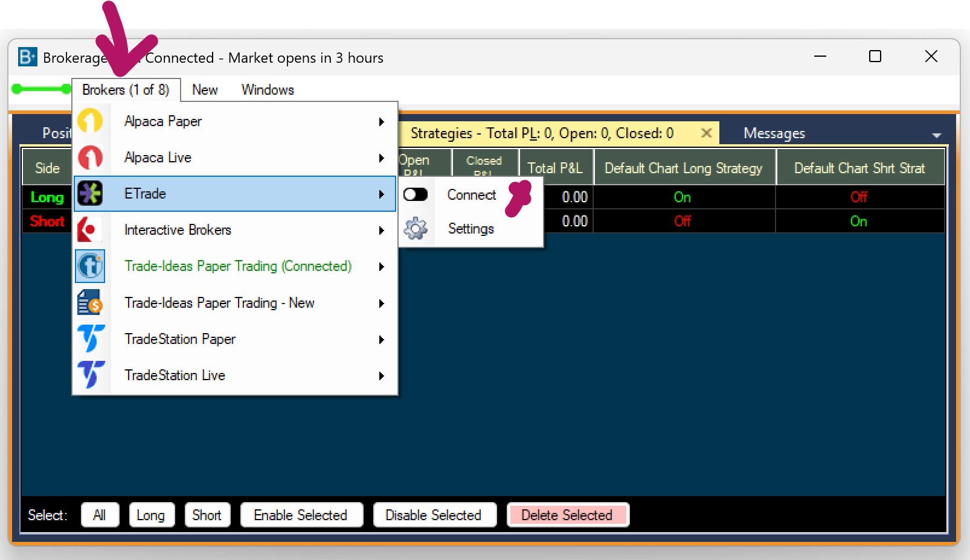The height and width of the screenshot is (560, 970).
Task: Click the TradeStation Paper logo icon
Action: (x=90, y=339)
